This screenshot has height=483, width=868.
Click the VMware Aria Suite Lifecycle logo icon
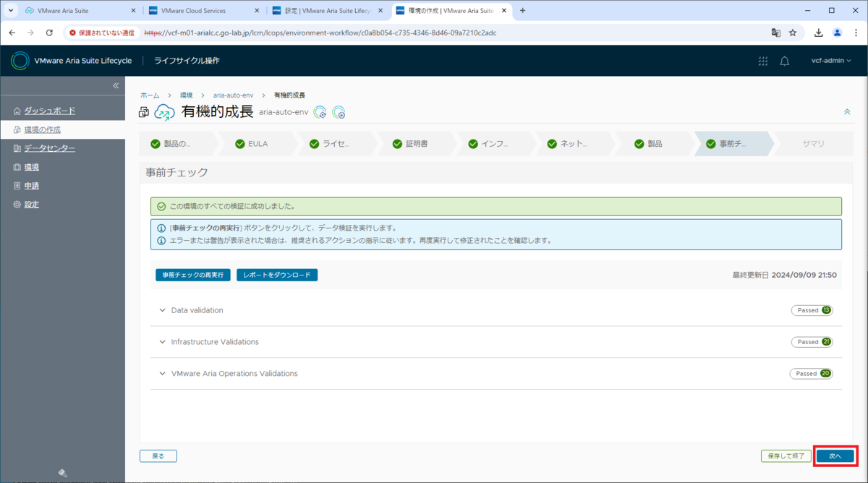pyautogui.click(x=20, y=61)
